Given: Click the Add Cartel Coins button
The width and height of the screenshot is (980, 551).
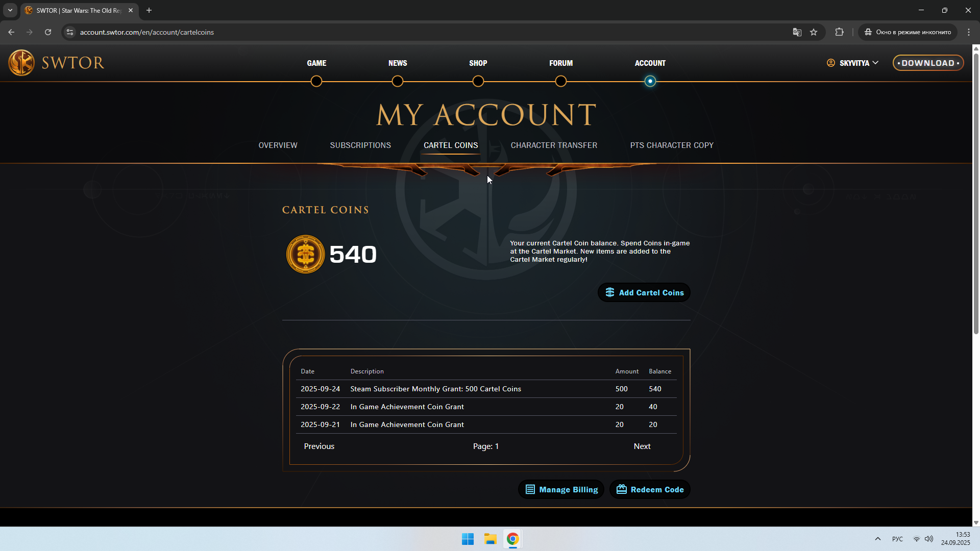Looking at the screenshot, I should (644, 292).
